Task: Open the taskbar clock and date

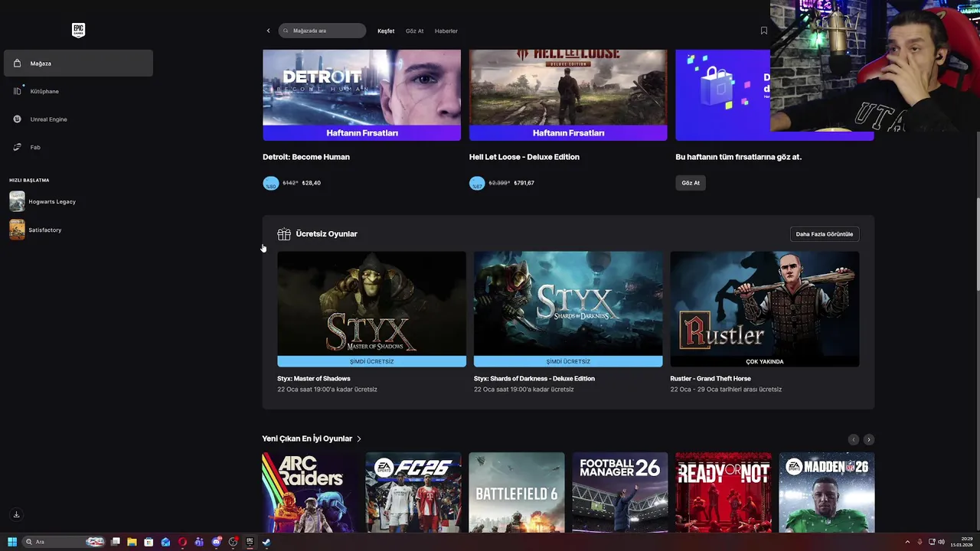Action: pos(962,542)
